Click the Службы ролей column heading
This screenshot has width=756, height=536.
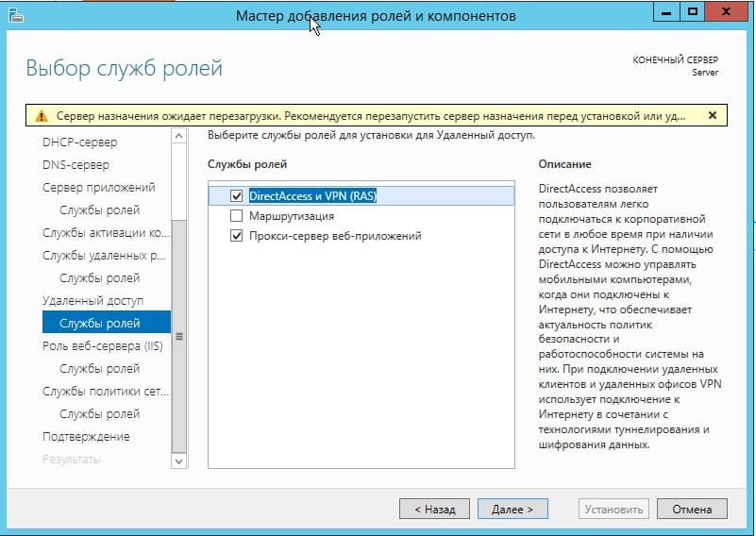click(247, 164)
